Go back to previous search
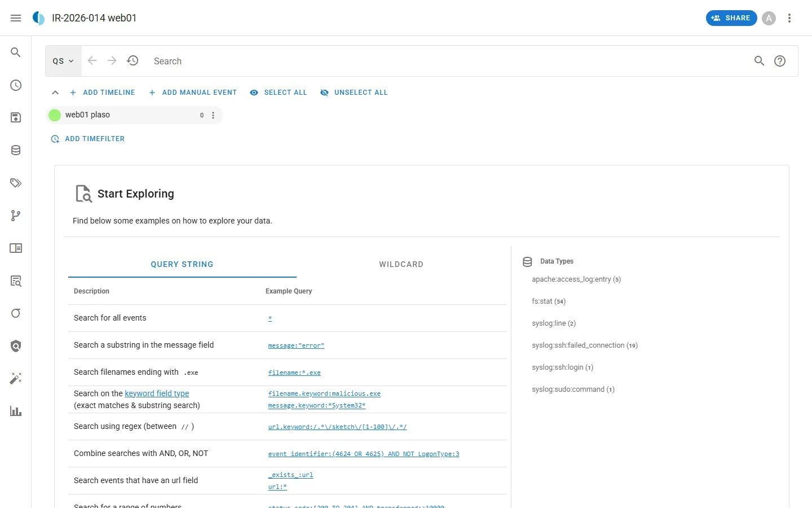Screen dimensions: 812x508 (92, 60)
